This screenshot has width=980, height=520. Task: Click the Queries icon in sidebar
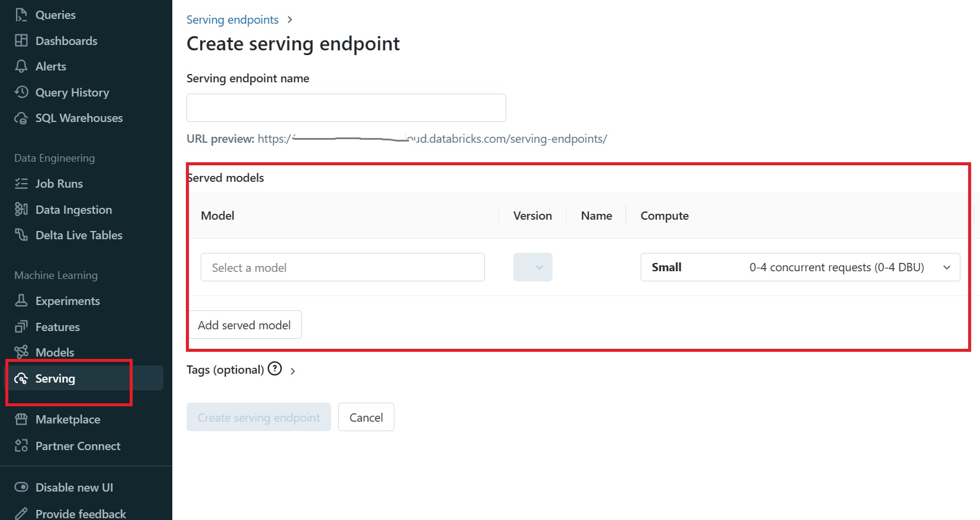[x=21, y=15]
